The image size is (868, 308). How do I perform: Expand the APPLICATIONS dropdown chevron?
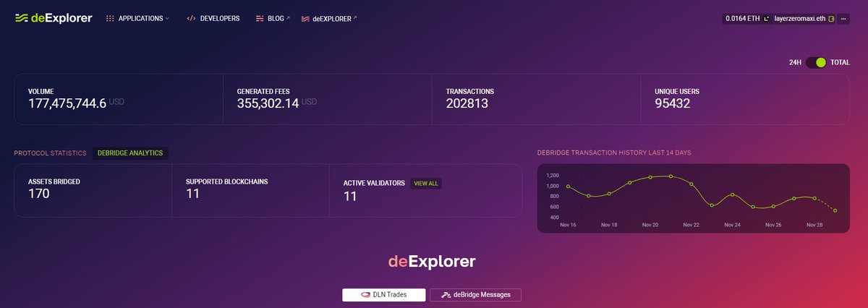coord(167,18)
